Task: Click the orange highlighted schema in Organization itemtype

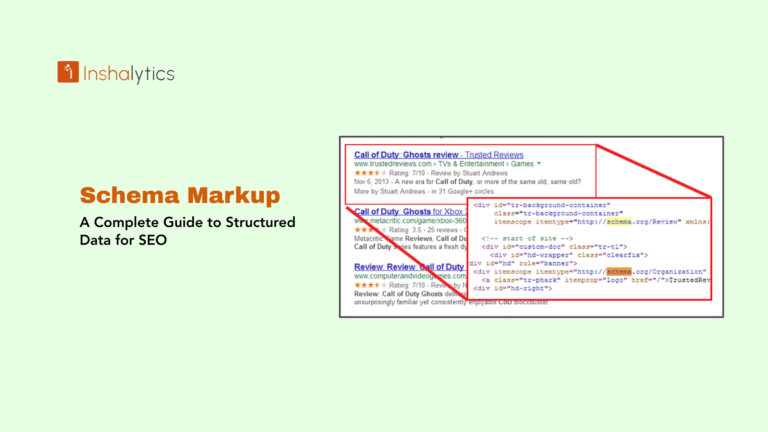Action: (619, 272)
